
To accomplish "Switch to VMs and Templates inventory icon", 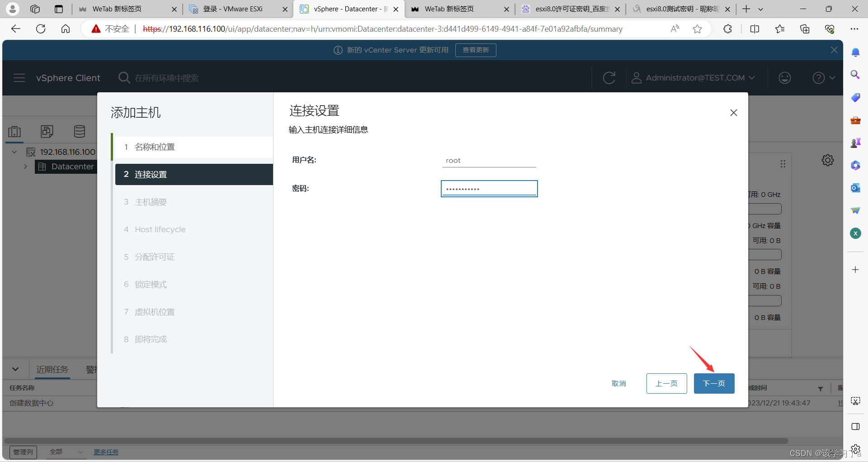I will 47,132.
